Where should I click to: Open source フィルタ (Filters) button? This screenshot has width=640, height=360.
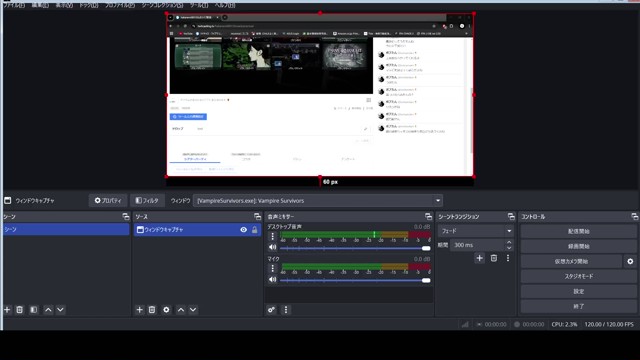(147, 200)
